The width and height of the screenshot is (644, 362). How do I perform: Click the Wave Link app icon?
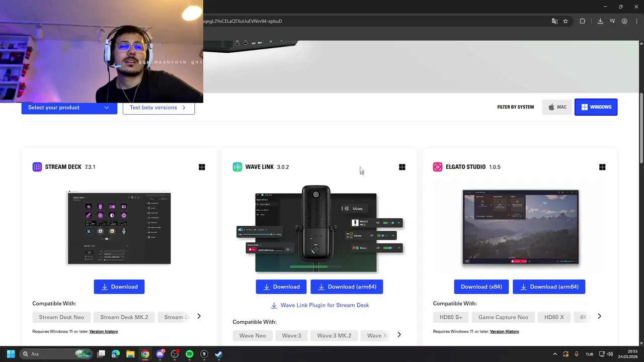pyautogui.click(x=237, y=167)
